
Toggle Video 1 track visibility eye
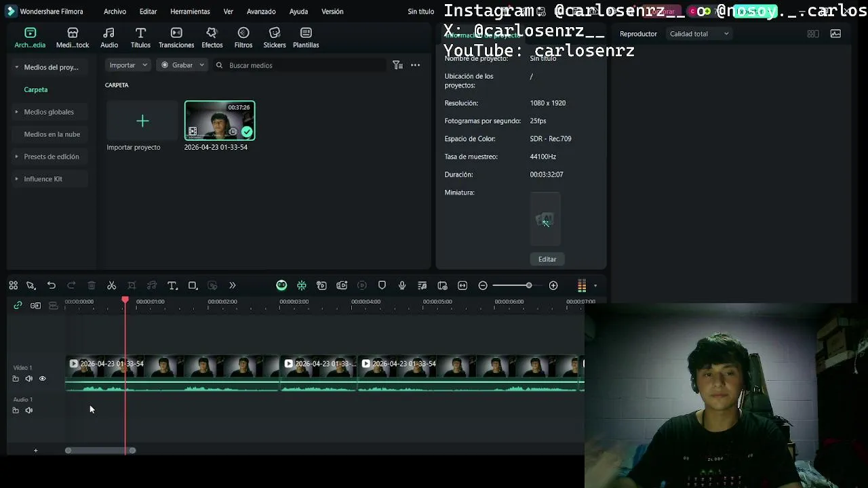[42, 379]
